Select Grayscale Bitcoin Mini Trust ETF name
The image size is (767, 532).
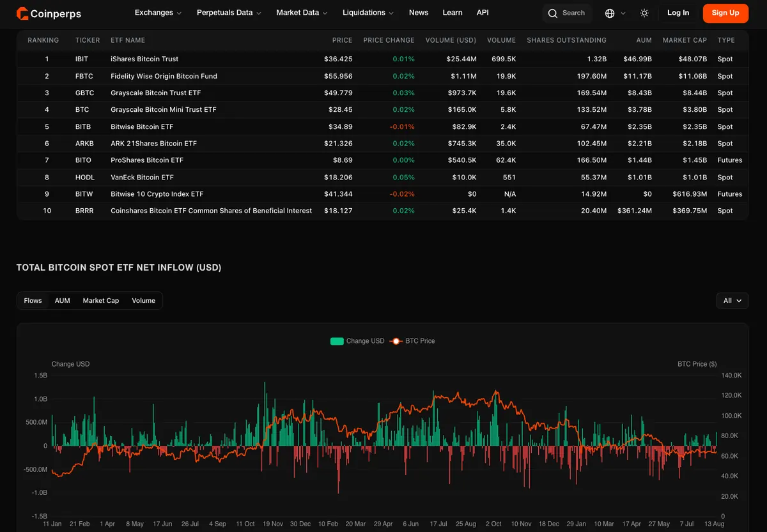pos(164,110)
